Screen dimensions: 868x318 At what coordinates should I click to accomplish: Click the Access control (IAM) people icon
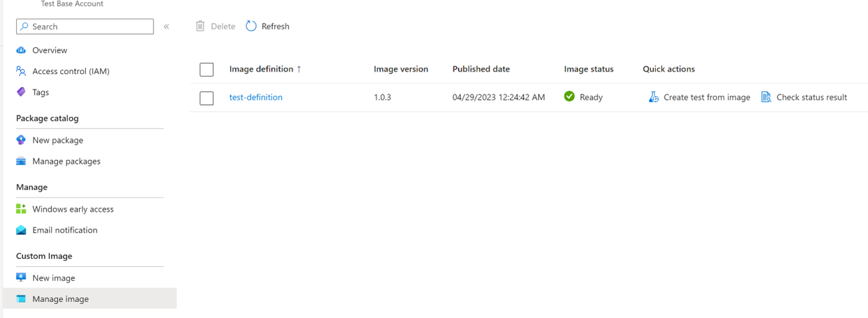click(21, 71)
